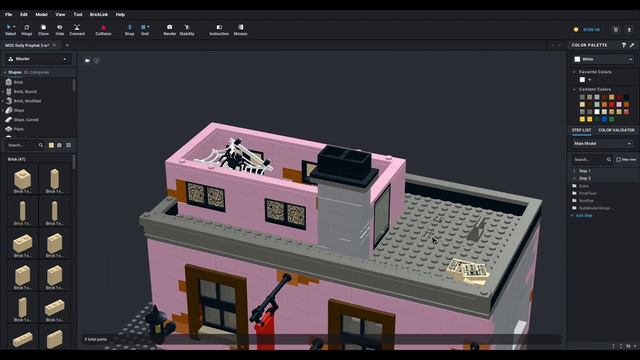Image resolution: width=640 pixels, height=360 pixels.
Task: Close the MOC Daily Prophet tab
Action: (54, 45)
